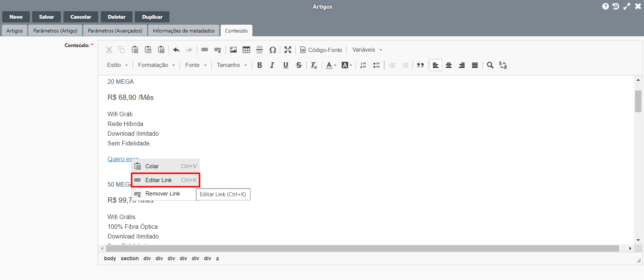Toggle bulleted list
Viewport: 644px width, 280px height.
376,65
